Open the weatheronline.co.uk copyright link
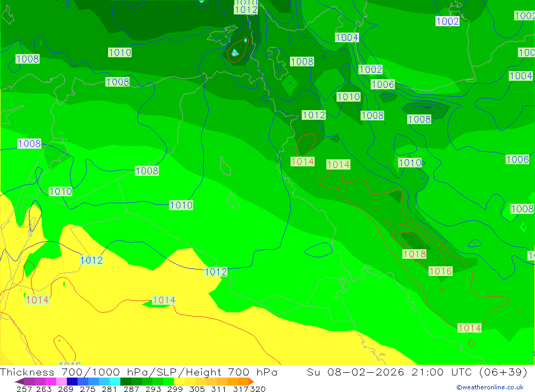The width and height of the screenshot is (535, 392). coord(490,387)
